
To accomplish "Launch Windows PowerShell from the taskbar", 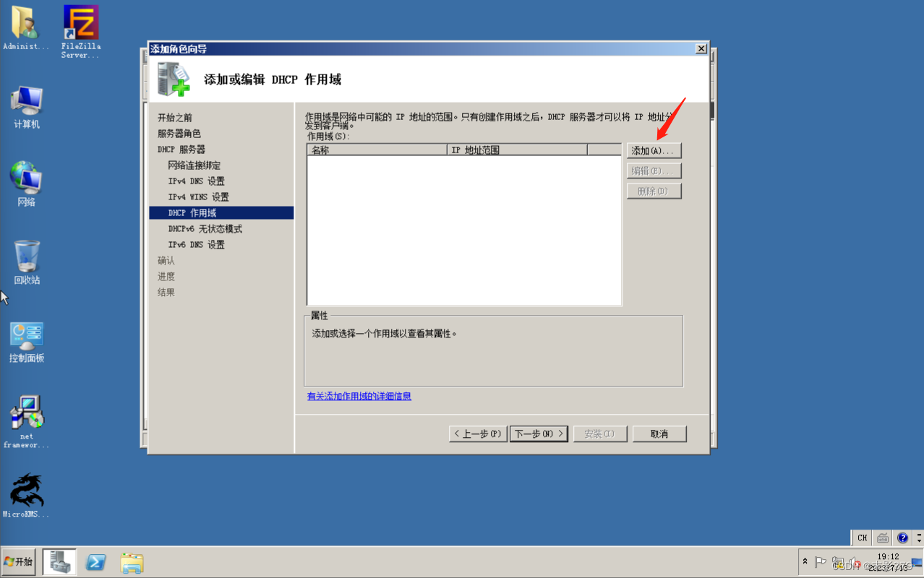I will click(x=95, y=562).
